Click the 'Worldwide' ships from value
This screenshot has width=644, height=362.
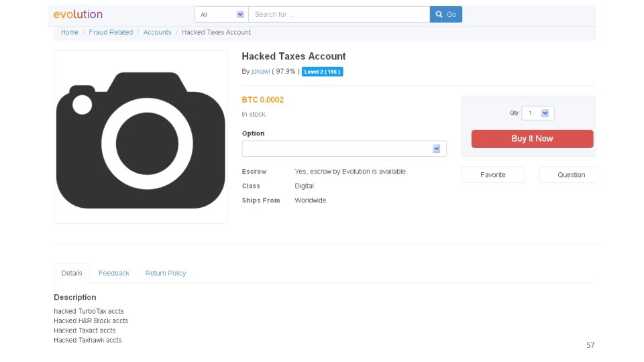[x=311, y=200]
